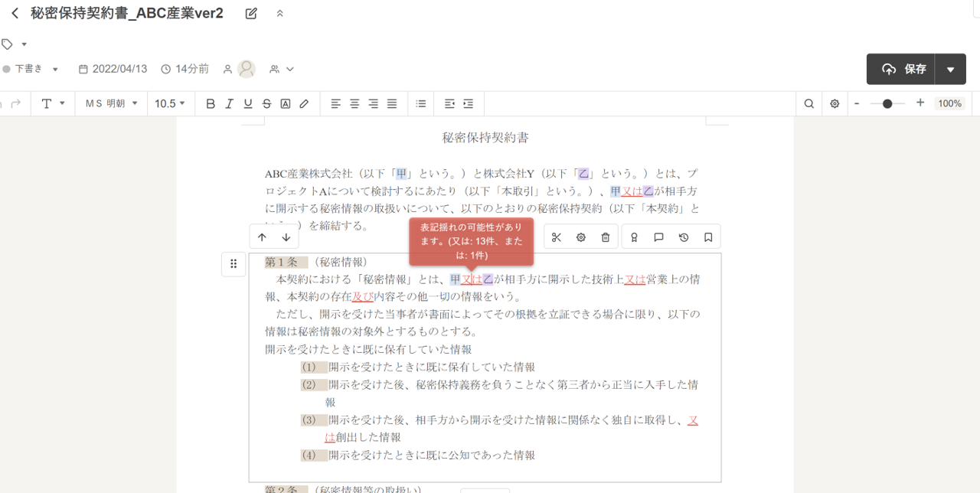Image resolution: width=980 pixels, height=493 pixels.
Task: Click the six-dot drag handle beside 第1条
Action: [234, 263]
